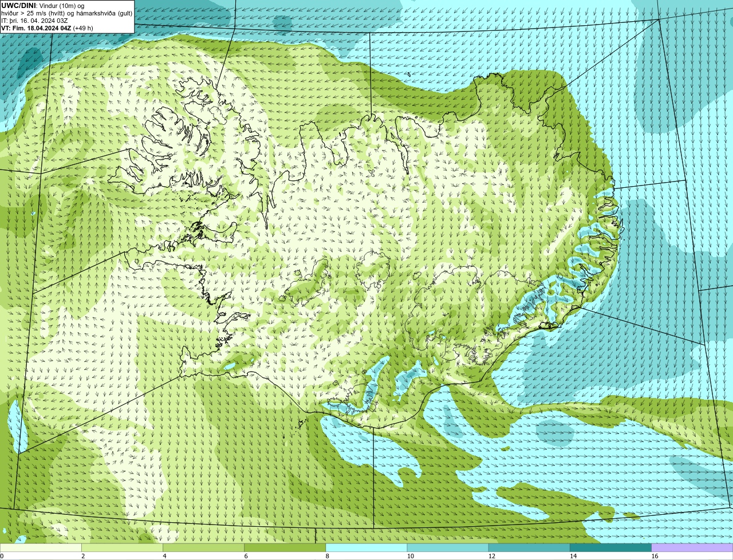The width and height of the screenshot is (733, 560).
Task: Click the dark teal 14–16 m/s legend swatch
Action: click(610, 547)
